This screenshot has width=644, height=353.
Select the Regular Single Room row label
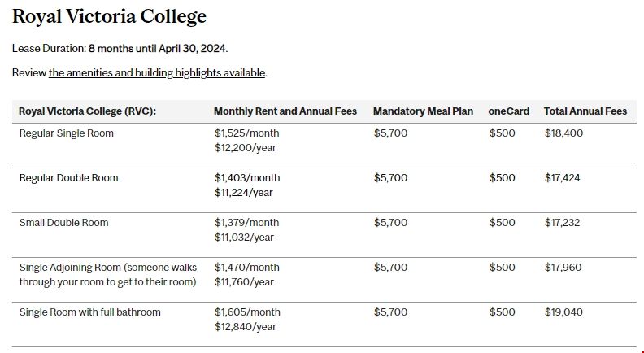(67, 133)
